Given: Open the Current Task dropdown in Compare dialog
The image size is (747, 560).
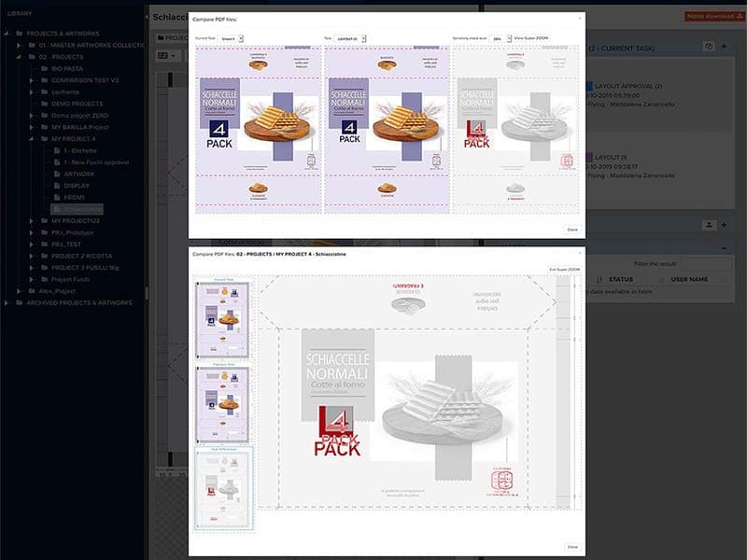Looking at the screenshot, I should [x=231, y=38].
